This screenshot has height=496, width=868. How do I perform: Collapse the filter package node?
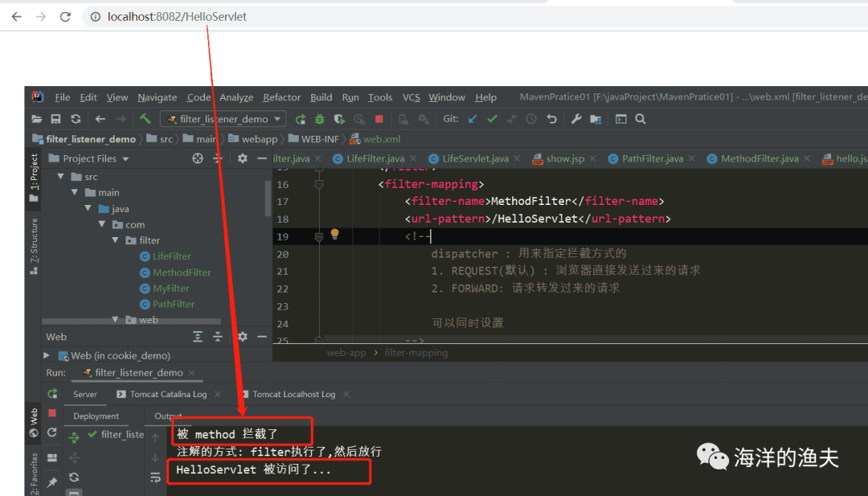[115, 240]
